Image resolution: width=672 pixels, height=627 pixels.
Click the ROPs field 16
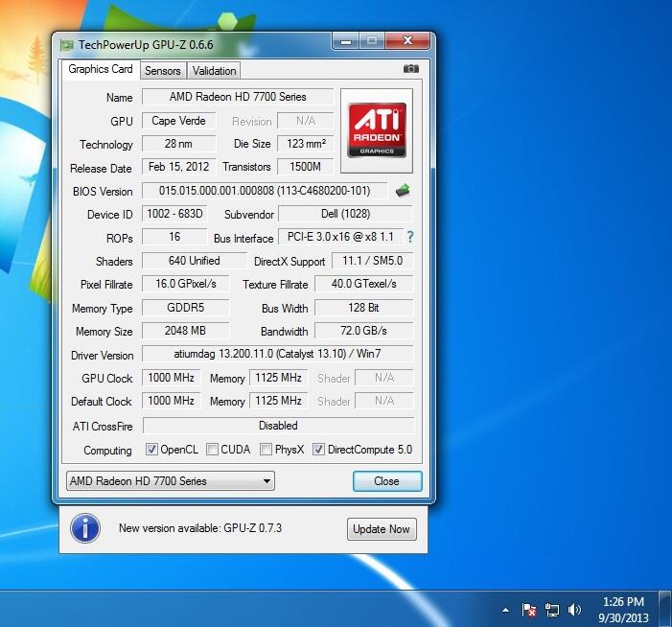click(174, 237)
